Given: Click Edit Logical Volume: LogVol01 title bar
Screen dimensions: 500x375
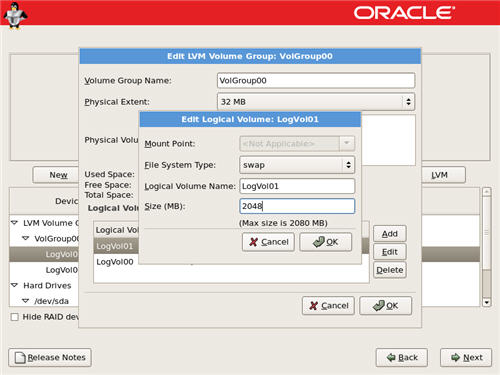Looking at the screenshot, I should (250, 119).
